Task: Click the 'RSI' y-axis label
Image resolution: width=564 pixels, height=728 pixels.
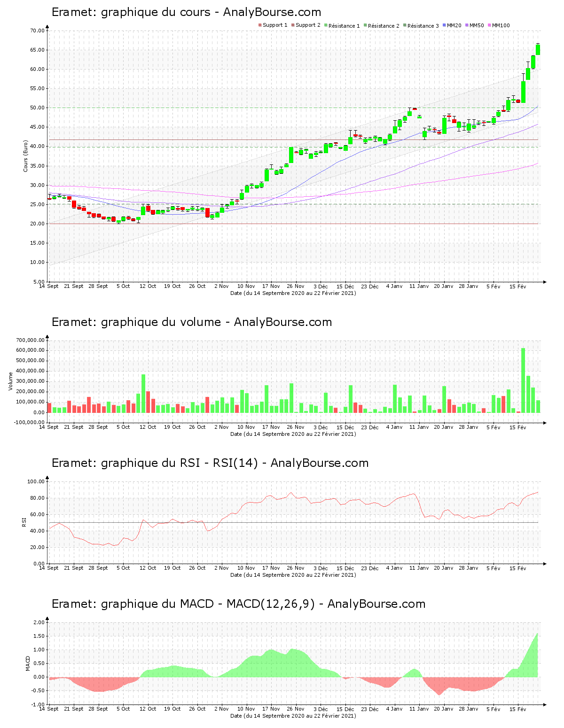Action: pyautogui.click(x=23, y=522)
